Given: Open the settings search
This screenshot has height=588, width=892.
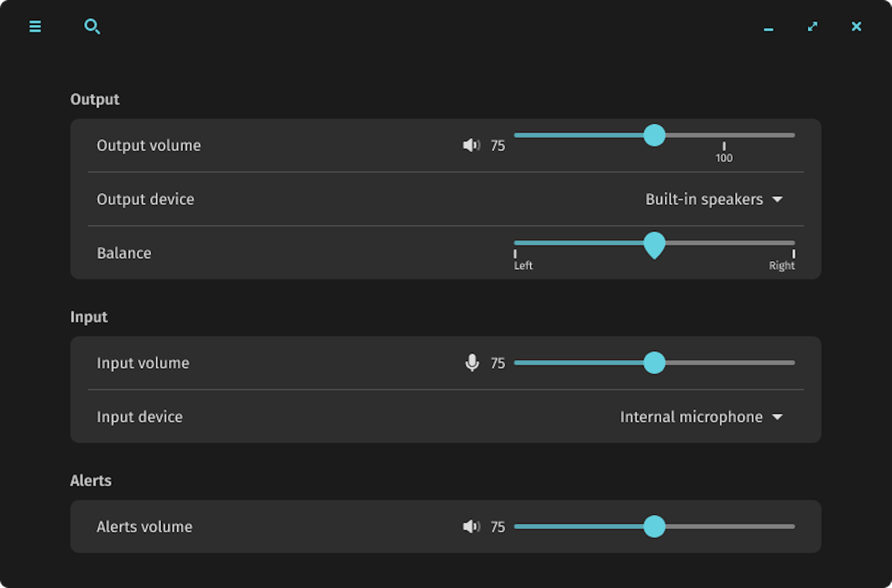Looking at the screenshot, I should pyautogui.click(x=92, y=27).
